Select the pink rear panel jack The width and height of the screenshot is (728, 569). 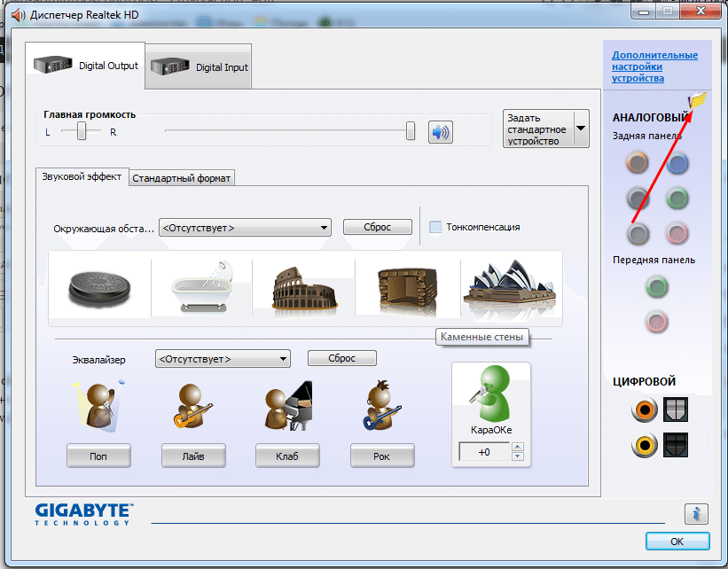point(677,233)
